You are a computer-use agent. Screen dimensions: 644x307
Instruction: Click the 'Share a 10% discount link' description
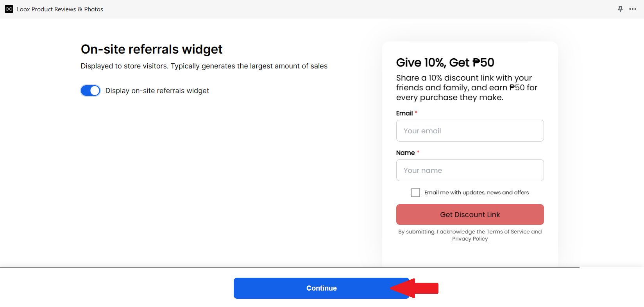[467, 88]
